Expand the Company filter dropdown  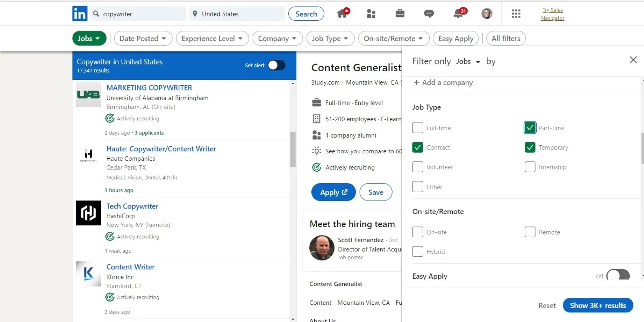pos(278,38)
